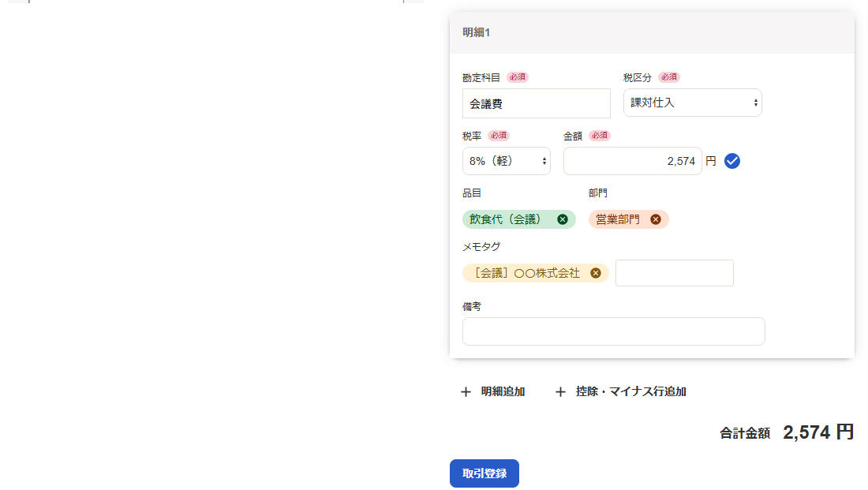Click the 明細1 header text
The image size is (868, 490).
pos(476,32)
